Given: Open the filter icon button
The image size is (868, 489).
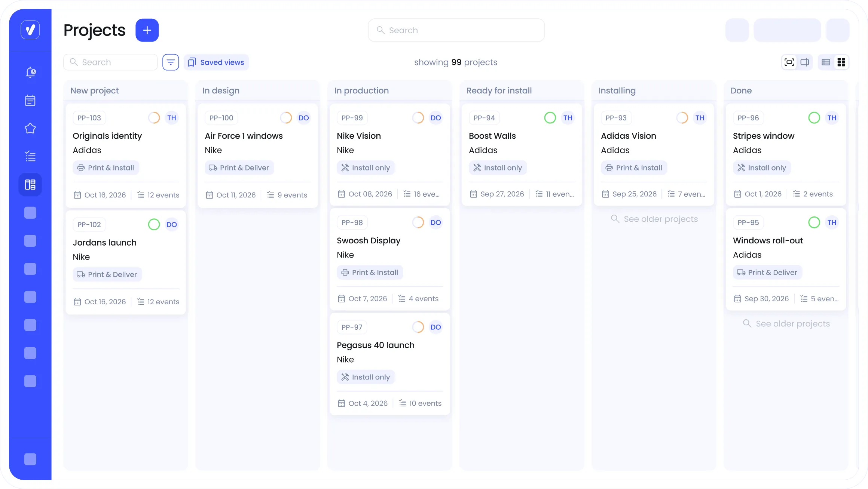Looking at the screenshot, I should coord(171,62).
